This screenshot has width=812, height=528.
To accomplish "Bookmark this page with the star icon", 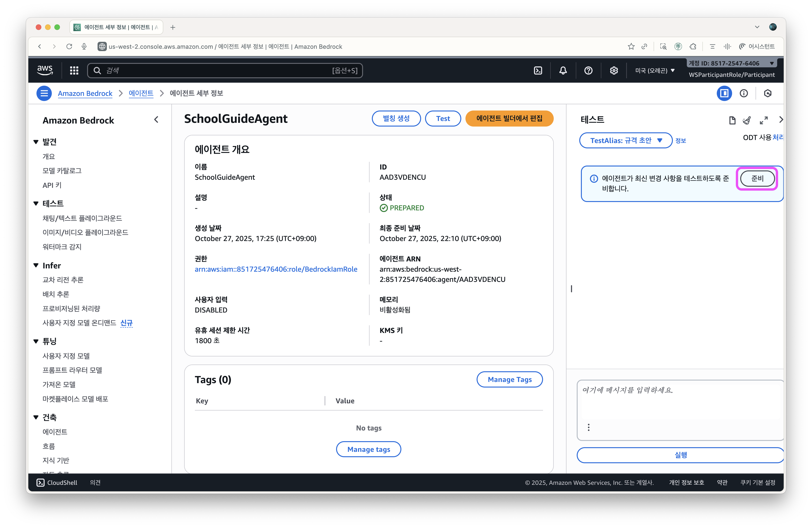I will click(x=631, y=46).
